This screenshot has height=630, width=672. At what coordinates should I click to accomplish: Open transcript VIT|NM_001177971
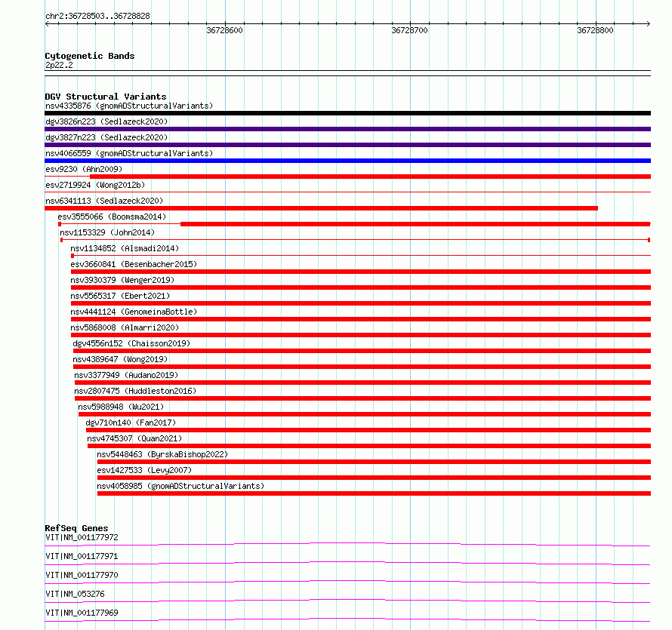coord(82,556)
